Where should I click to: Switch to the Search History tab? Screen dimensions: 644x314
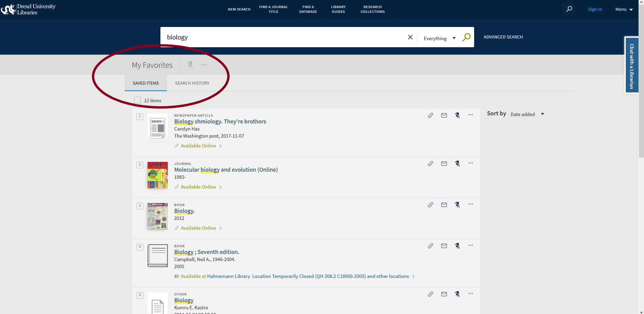(192, 83)
